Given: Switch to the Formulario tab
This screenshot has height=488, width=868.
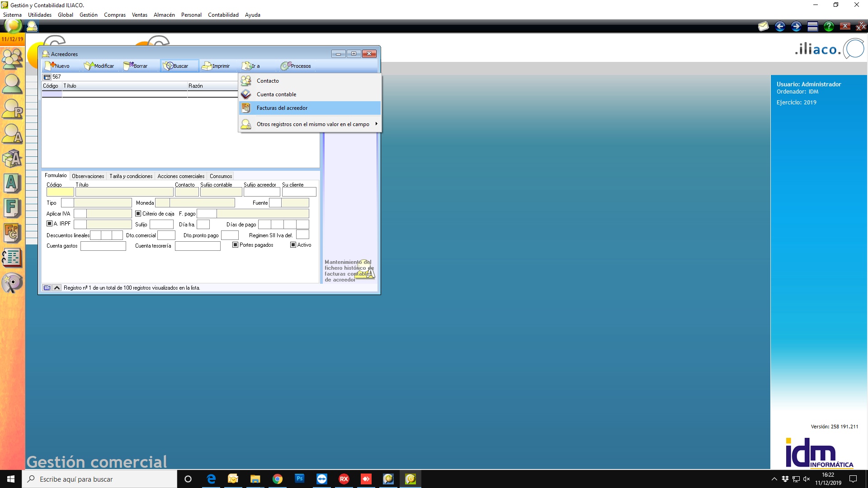Looking at the screenshot, I should click(56, 176).
